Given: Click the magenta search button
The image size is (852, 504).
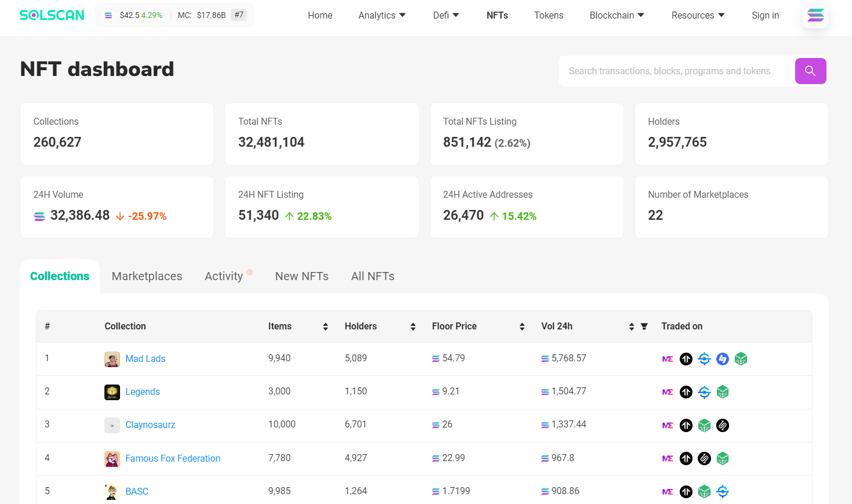Looking at the screenshot, I should (x=810, y=71).
